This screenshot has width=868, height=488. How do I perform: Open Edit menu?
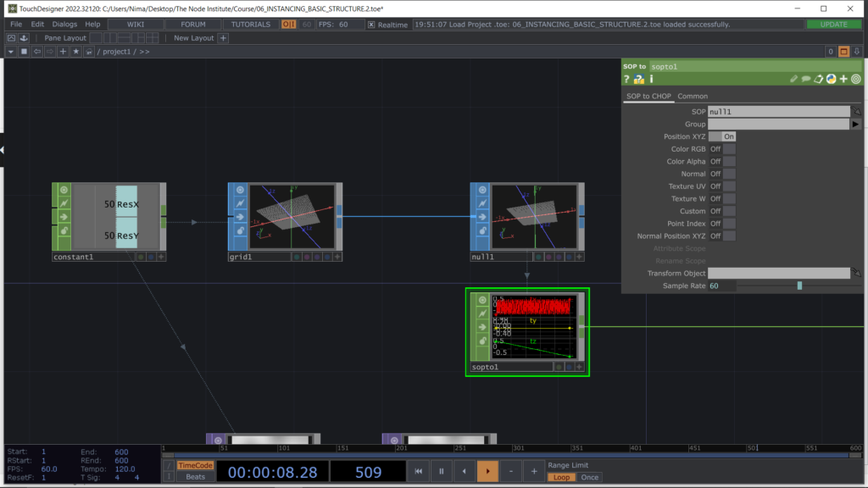click(x=37, y=25)
